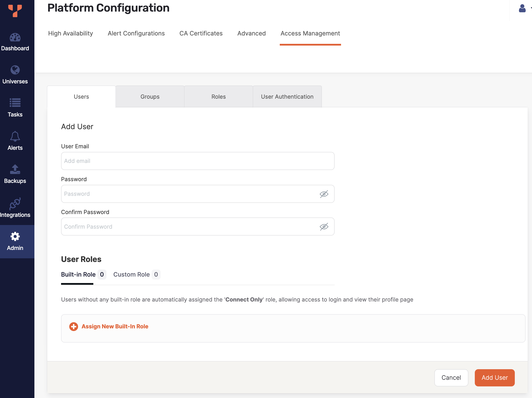Click the Add User button
The height and width of the screenshot is (398, 532).
click(x=495, y=378)
